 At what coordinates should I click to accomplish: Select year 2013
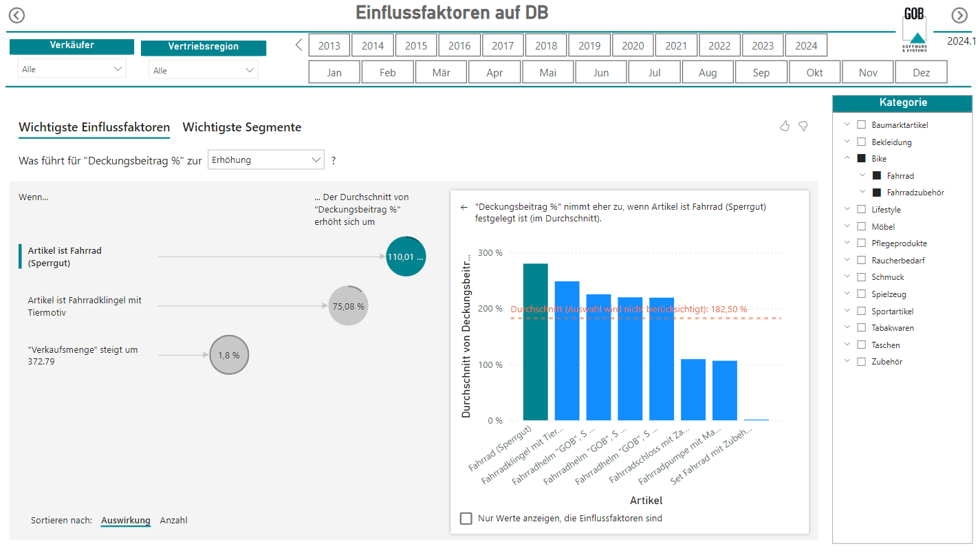[x=329, y=45]
